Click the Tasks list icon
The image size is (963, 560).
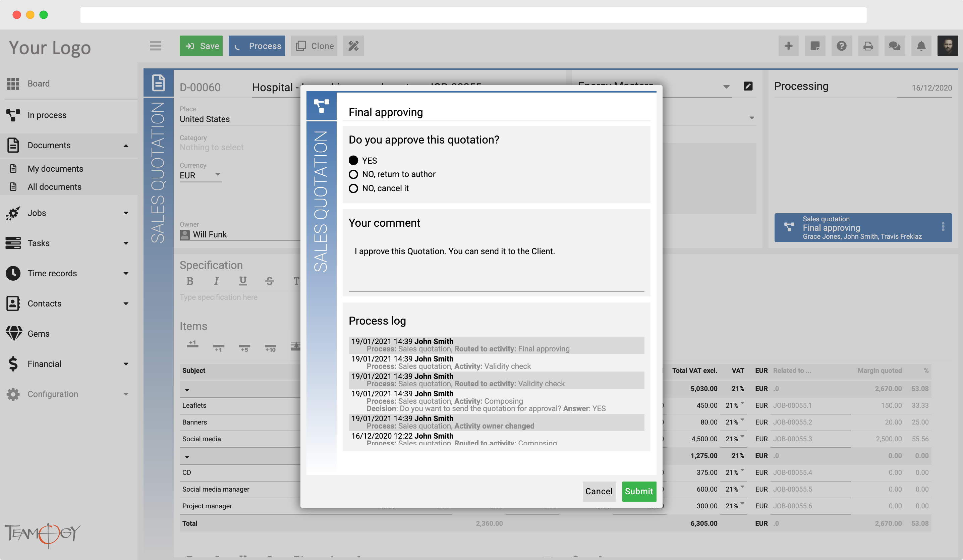[13, 243]
